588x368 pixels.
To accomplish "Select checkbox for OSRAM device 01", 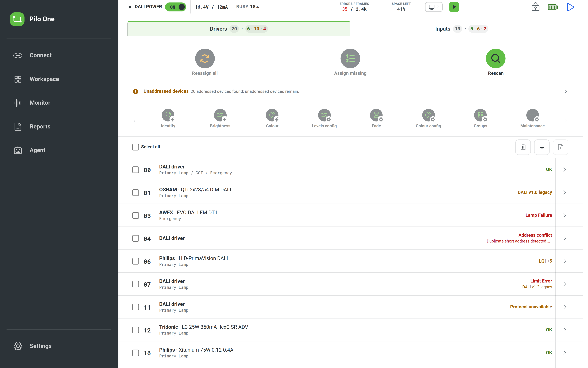I will tap(135, 193).
